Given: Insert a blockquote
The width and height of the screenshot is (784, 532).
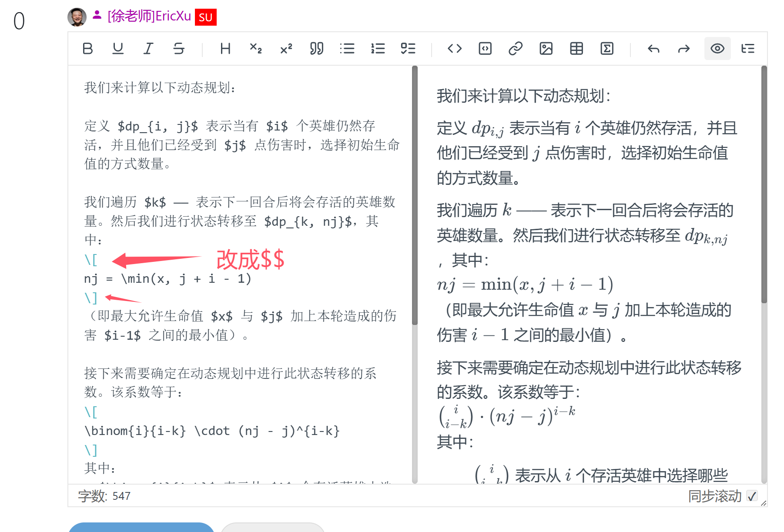Looking at the screenshot, I should [317, 48].
